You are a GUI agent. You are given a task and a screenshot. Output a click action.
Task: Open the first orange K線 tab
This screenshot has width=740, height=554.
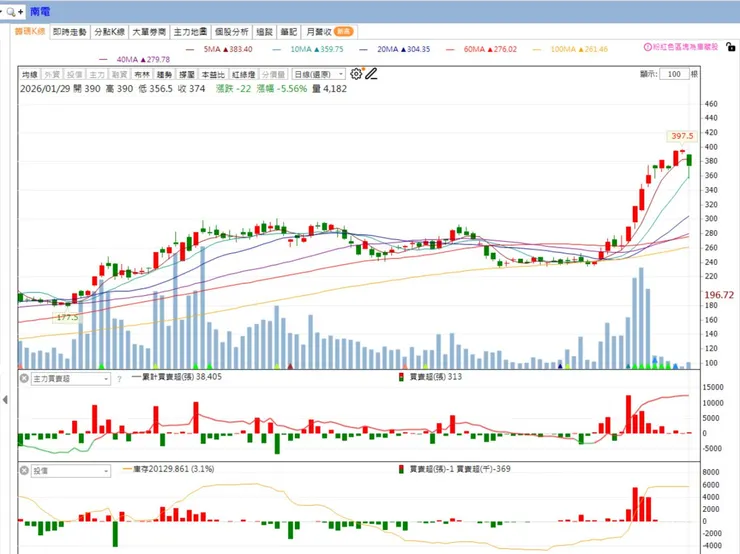point(30,31)
